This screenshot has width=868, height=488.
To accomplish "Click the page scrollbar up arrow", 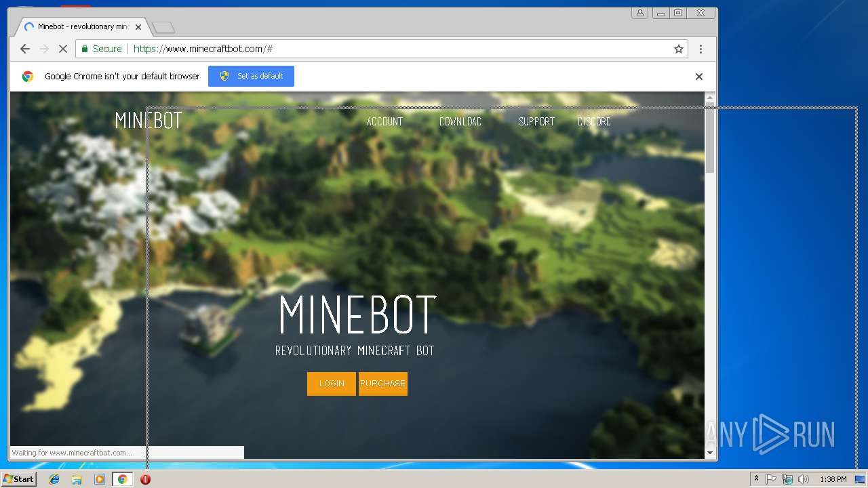I will (x=711, y=98).
